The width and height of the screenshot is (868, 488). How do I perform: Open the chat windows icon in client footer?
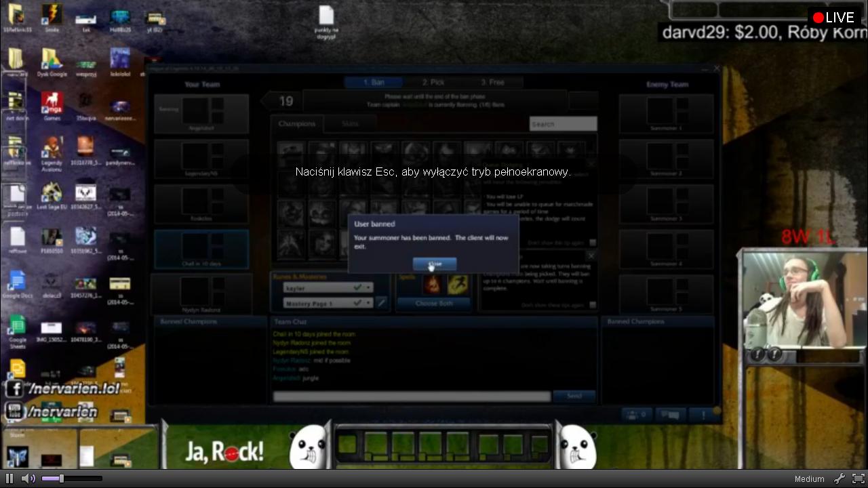pyautogui.click(x=670, y=414)
